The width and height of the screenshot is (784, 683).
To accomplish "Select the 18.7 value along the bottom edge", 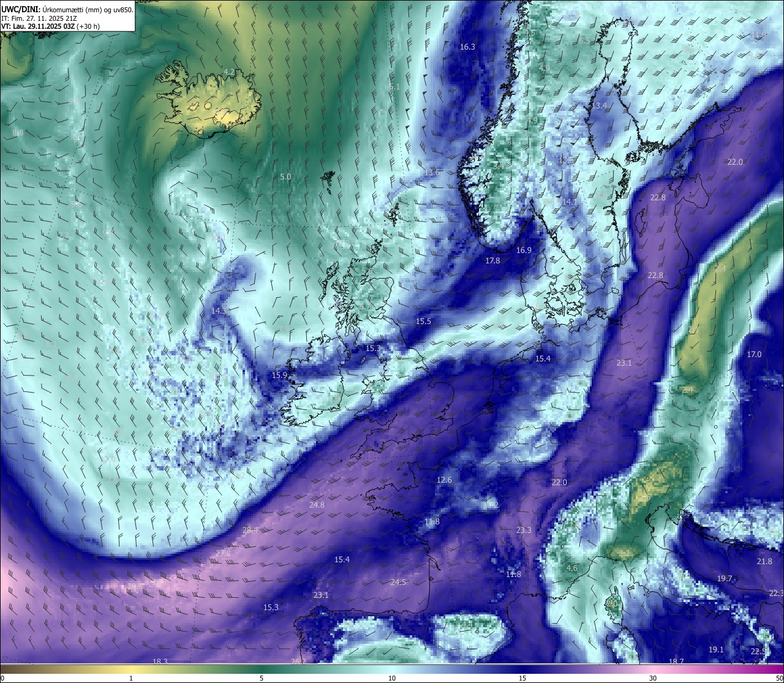I will tap(676, 661).
